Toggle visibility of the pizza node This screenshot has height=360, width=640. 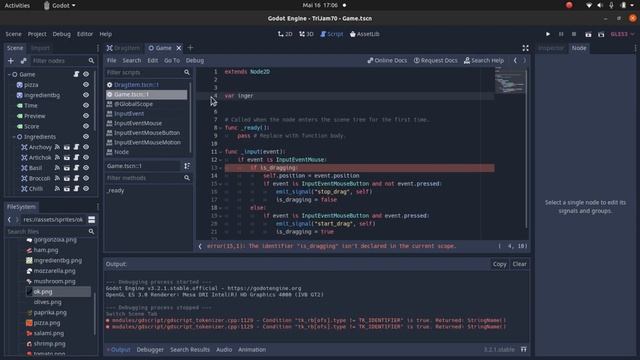[x=86, y=84]
